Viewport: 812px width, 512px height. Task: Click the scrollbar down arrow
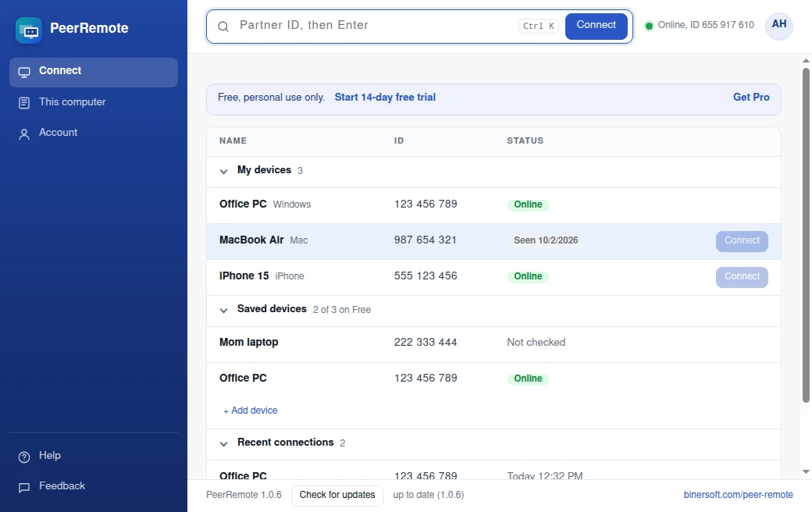[x=806, y=472]
